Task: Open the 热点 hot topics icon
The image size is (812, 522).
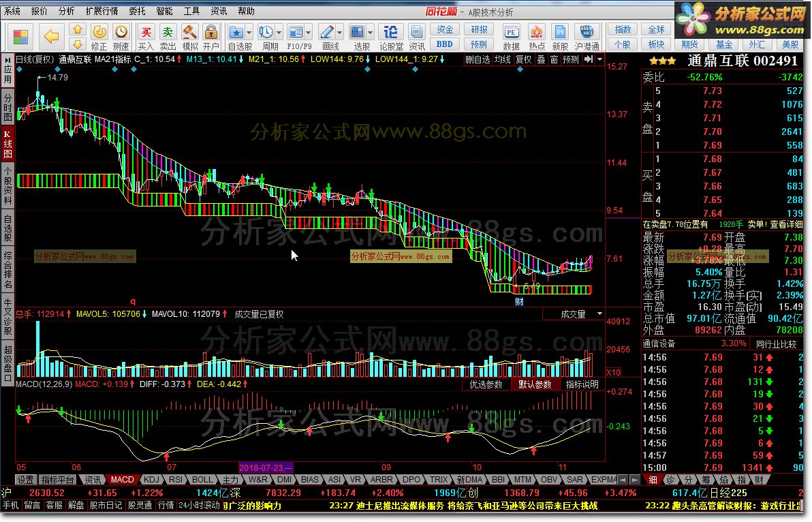Action: tap(537, 37)
